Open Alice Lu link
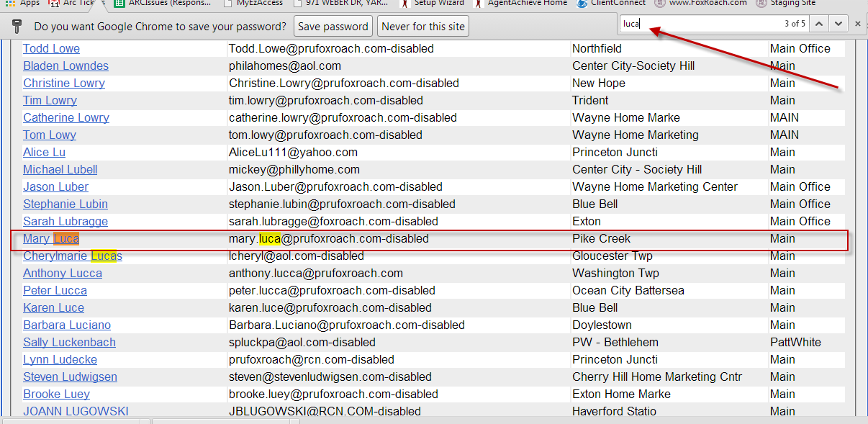 (45, 152)
